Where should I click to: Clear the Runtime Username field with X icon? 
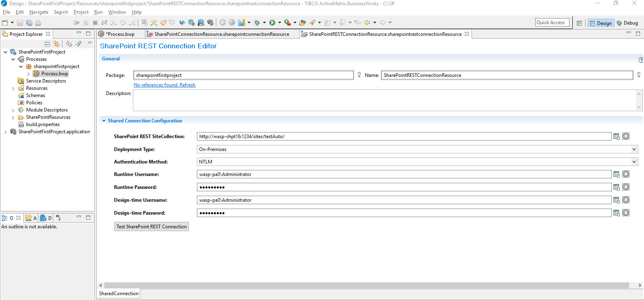pos(626,174)
